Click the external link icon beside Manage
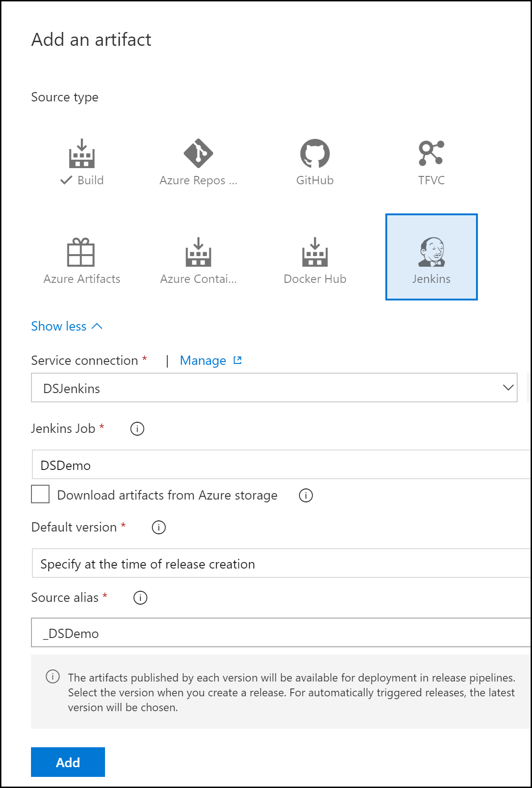Screen dimensions: 532x788 [237, 360]
